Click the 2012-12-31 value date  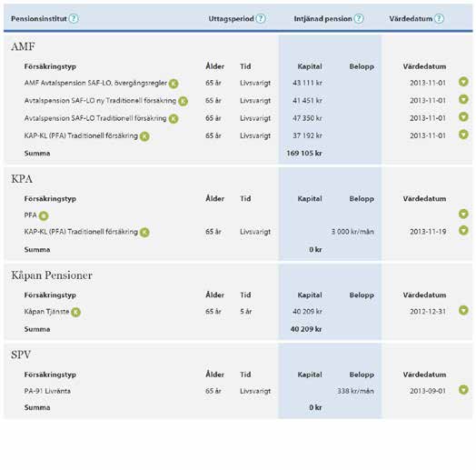point(428,312)
